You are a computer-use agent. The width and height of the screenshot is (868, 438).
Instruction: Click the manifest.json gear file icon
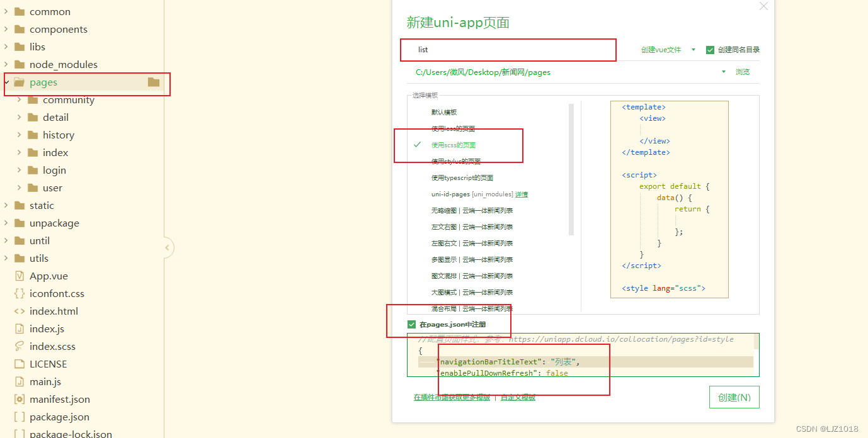point(19,399)
